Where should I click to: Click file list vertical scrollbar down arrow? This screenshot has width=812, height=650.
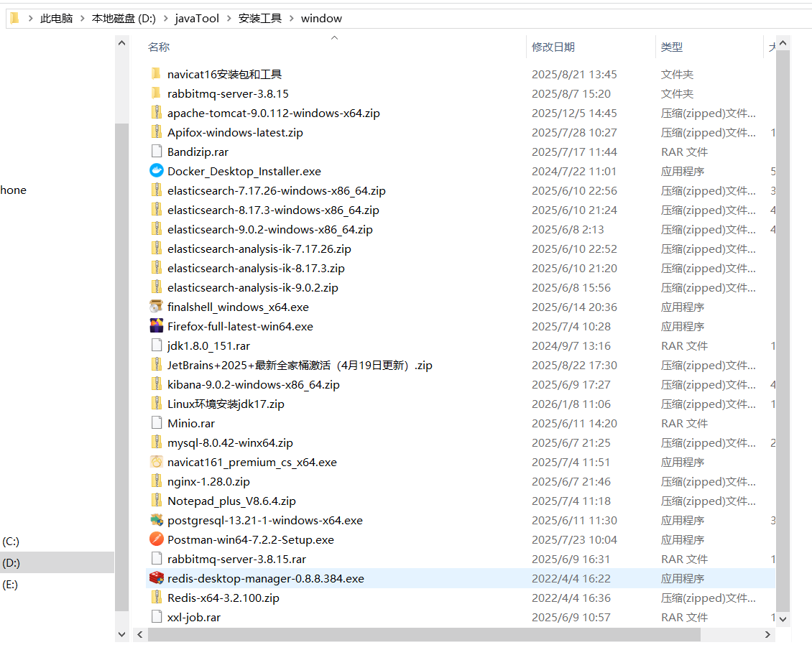coord(783,618)
